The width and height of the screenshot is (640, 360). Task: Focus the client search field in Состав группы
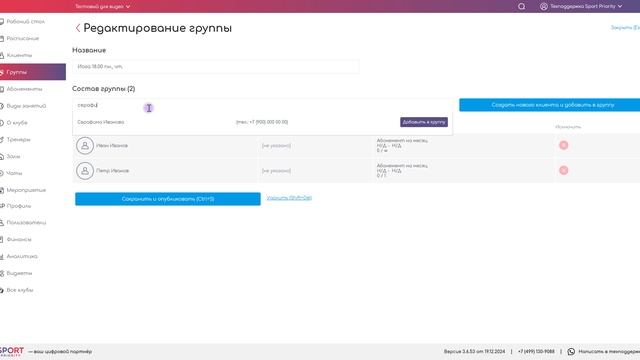click(262, 105)
